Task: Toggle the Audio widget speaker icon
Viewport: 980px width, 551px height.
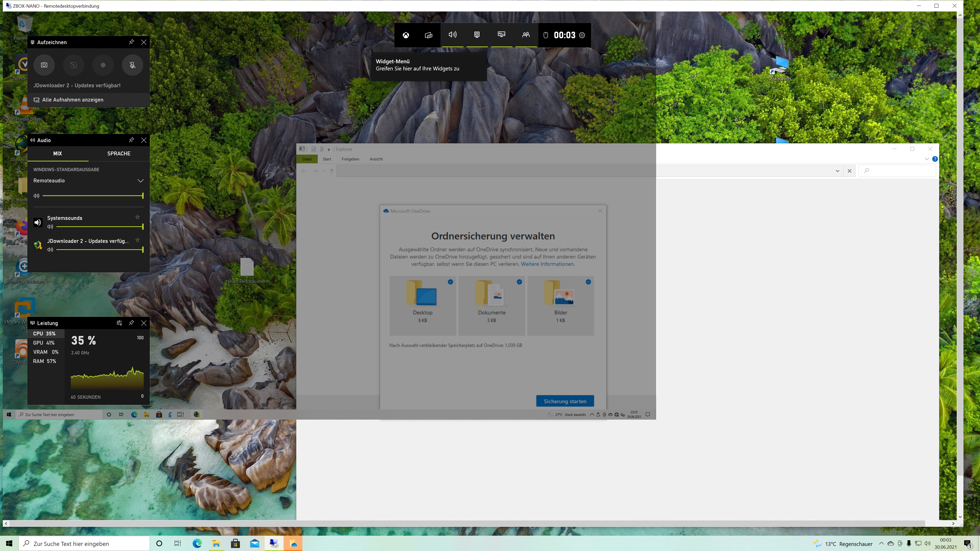Action: point(452,35)
